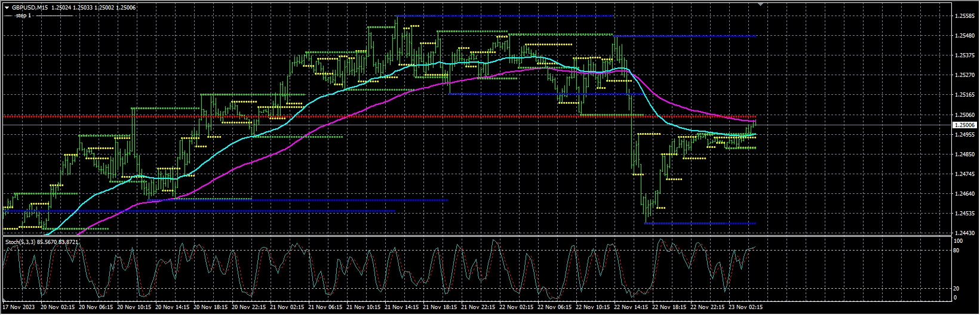The height and width of the screenshot is (315, 980).
Task: Click the 20 Nov 02:15 time label
Action: pyautogui.click(x=59, y=308)
